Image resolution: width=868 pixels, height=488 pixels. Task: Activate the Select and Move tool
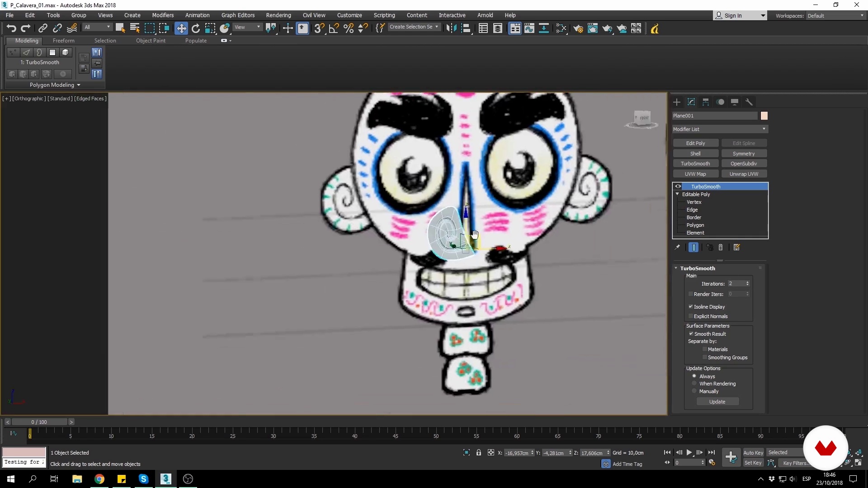(181, 28)
